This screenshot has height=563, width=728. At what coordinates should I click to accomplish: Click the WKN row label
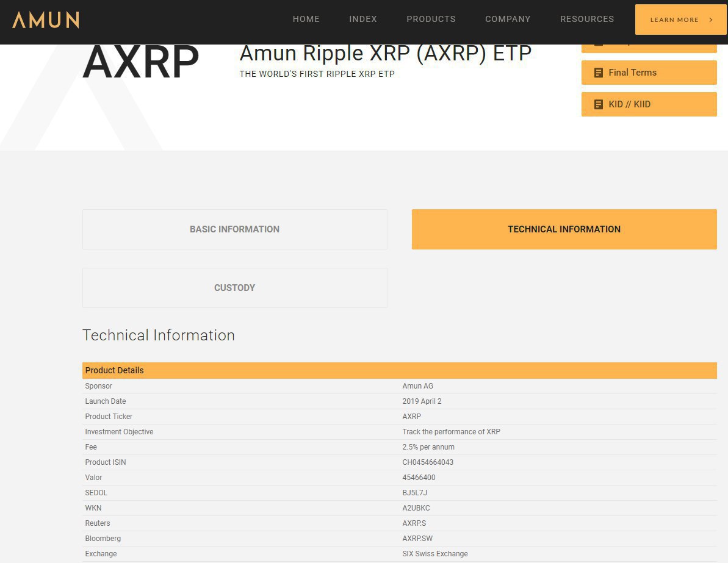(93, 508)
